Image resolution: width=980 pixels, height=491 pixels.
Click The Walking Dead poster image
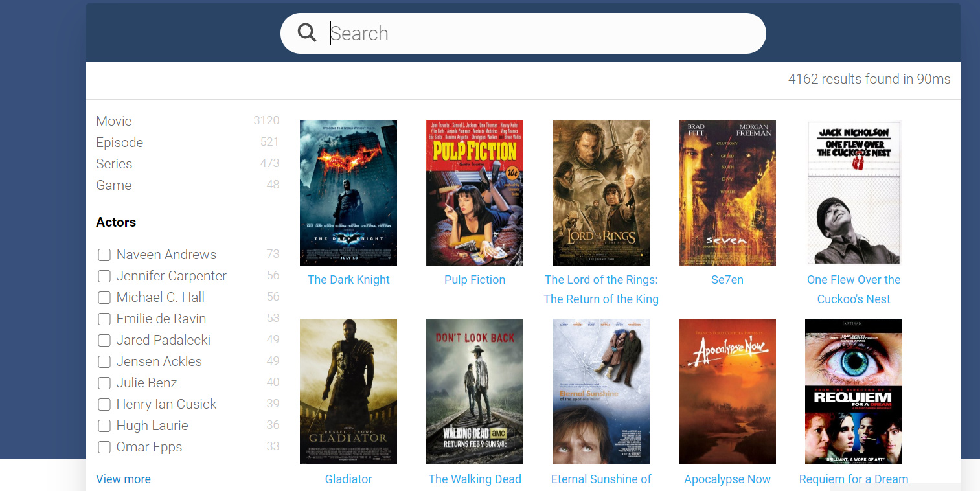point(475,391)
